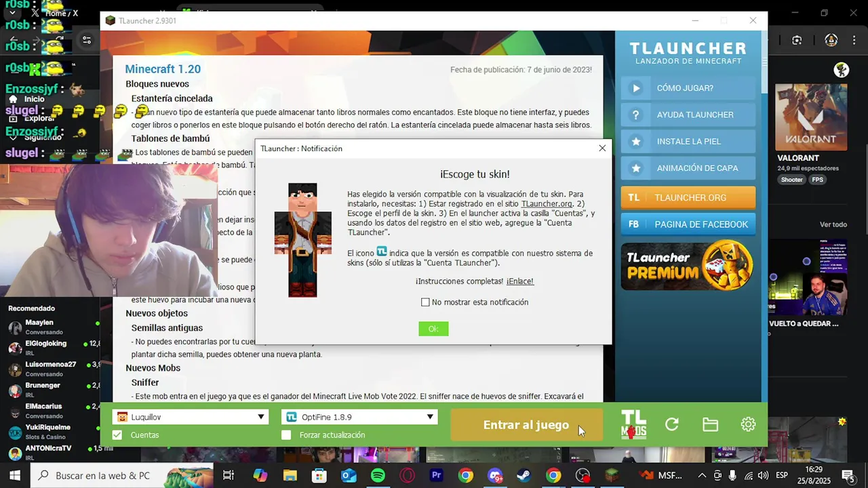Open Task View in taskbar
Screen dimensions: 868x488
pyautogui.click(x=229, y=476)
